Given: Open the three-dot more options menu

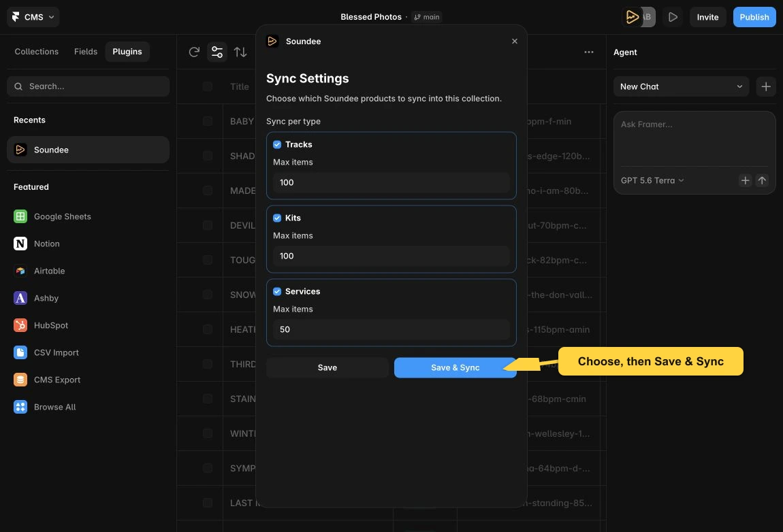Looking at the screenshot, I should 589,52.
